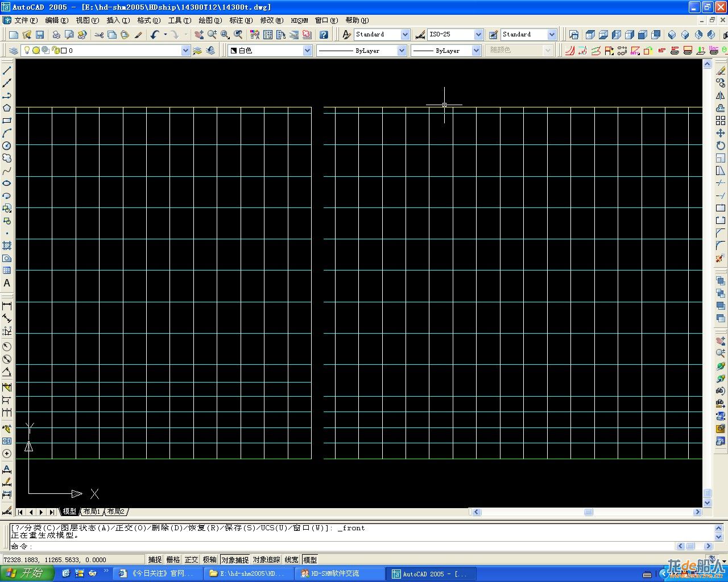Switch to the 布局1 layout tab
The width and height of the screenshot is (728, 582).
point(92,512)
